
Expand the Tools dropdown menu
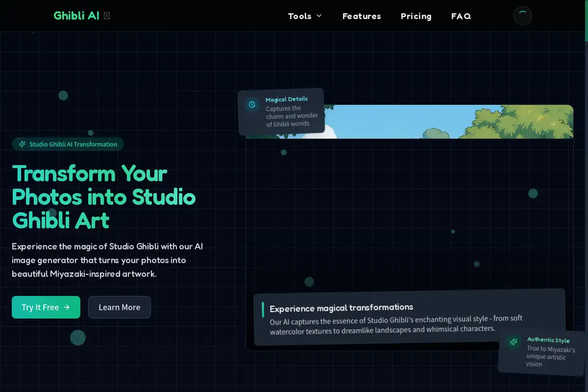(305, 16)
